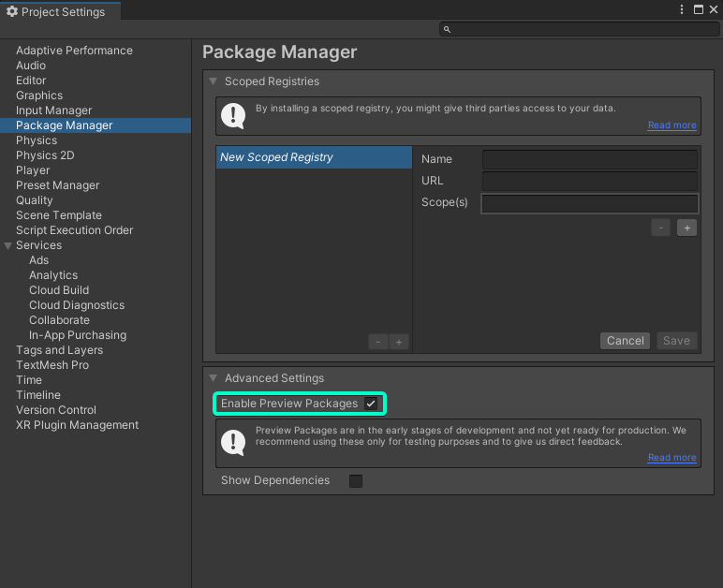Select Input Manager in the sidebar
Image resolution: width=723 pixels, height=588 pixels.
[x=54, y=110]
